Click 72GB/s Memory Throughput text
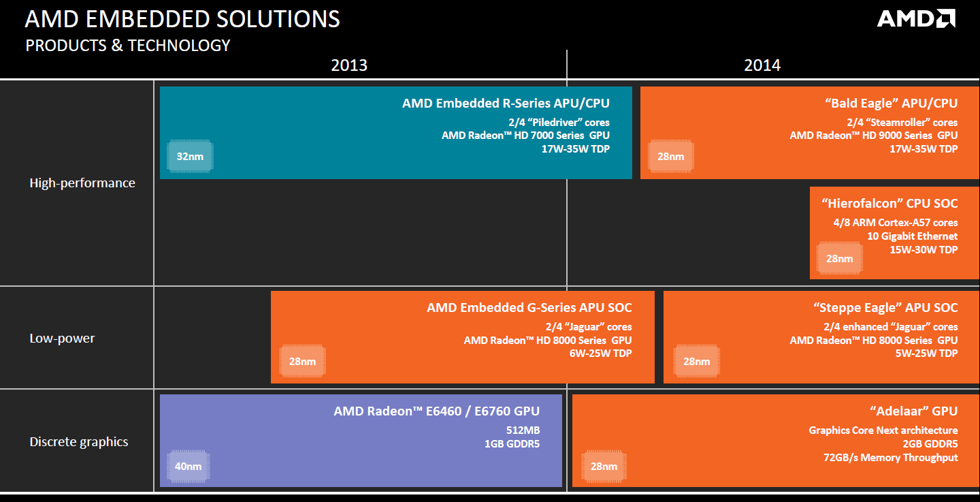 point(891,457)
